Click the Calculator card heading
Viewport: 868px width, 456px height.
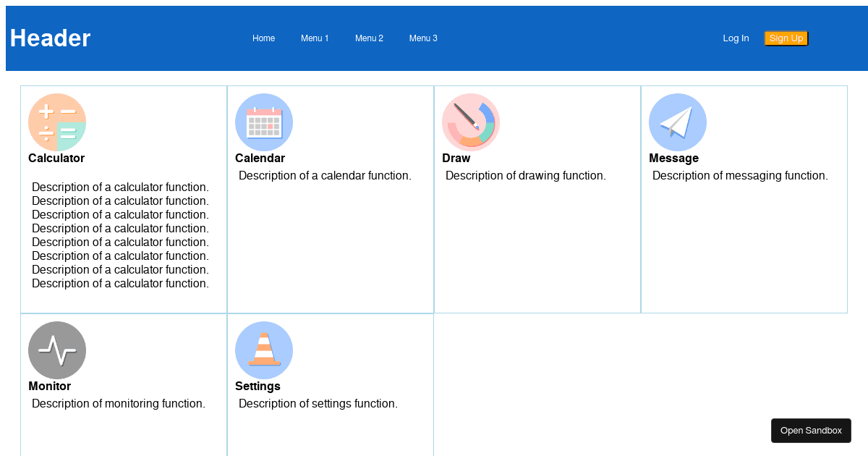click(x=56, y=159)
